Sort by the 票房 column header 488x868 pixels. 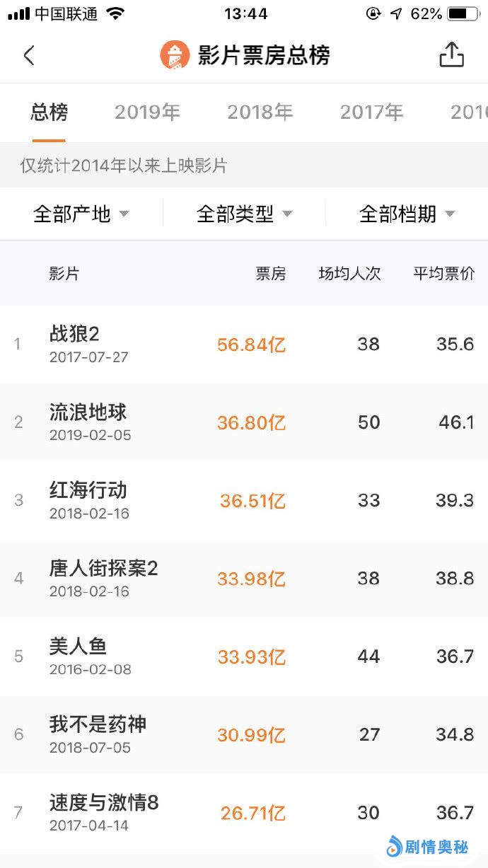click(271, 274)
